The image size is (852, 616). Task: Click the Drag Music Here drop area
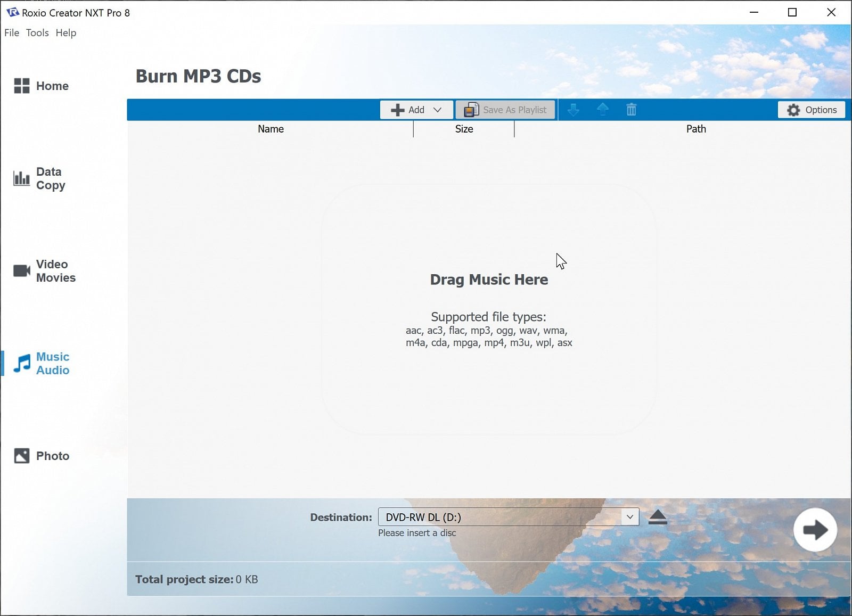click(489, 310)
